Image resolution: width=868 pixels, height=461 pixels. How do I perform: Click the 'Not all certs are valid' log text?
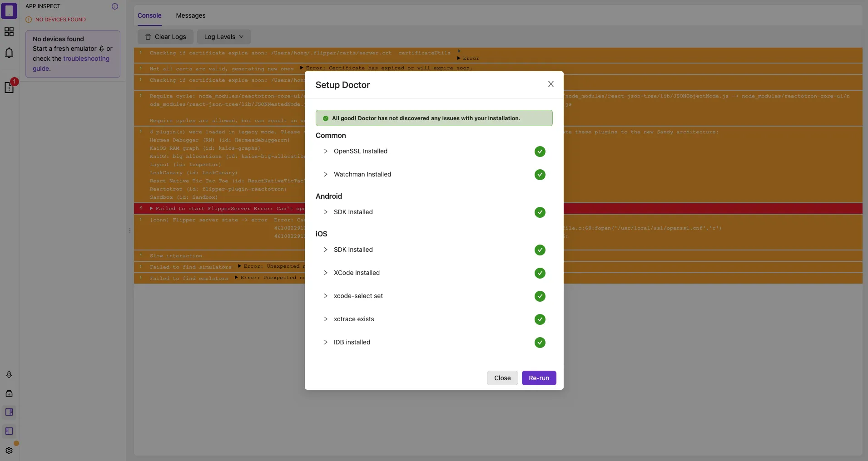[222, 69]
